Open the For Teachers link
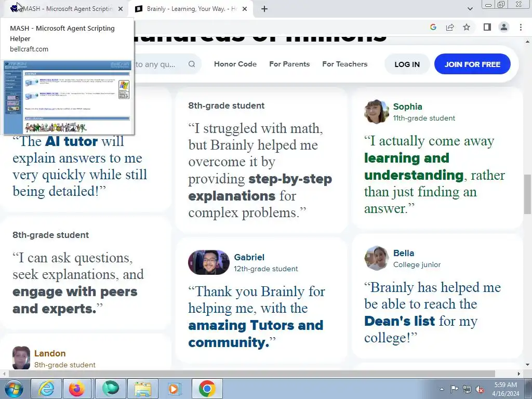This screenshot has height=399, width=532. 345,64
